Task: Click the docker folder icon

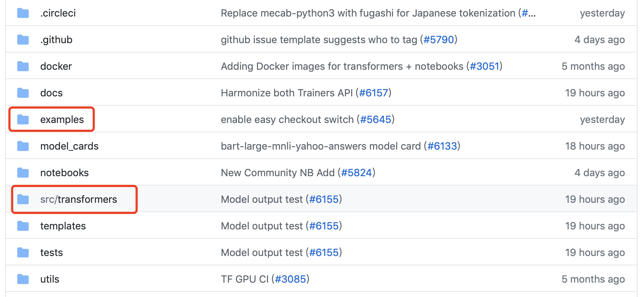Action: click(x=23, y=67)
